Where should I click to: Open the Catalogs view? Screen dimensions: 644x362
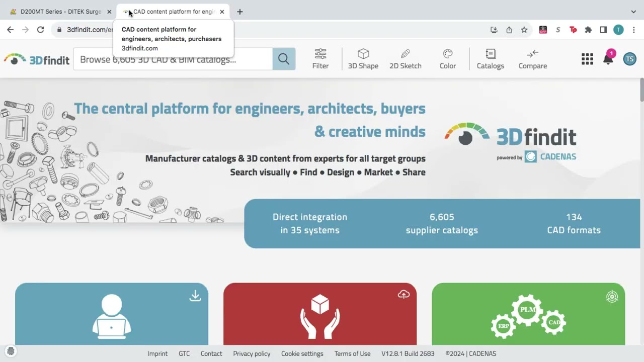coord(491,59)
